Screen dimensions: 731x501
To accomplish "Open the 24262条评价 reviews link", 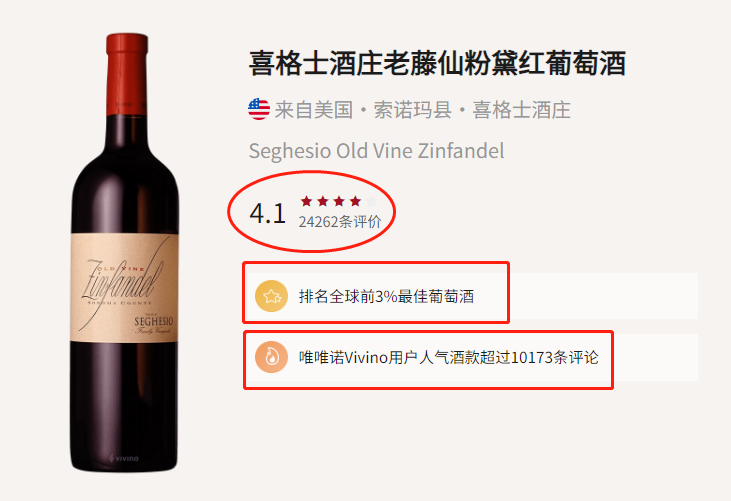I will pyautogui.click(x=340, y=221).
